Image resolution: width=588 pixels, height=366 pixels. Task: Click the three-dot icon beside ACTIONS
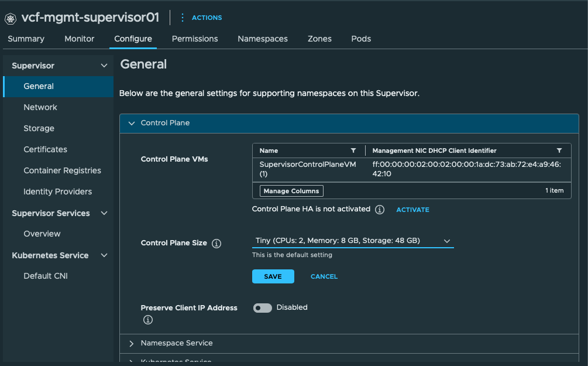[x=182, y=18]
